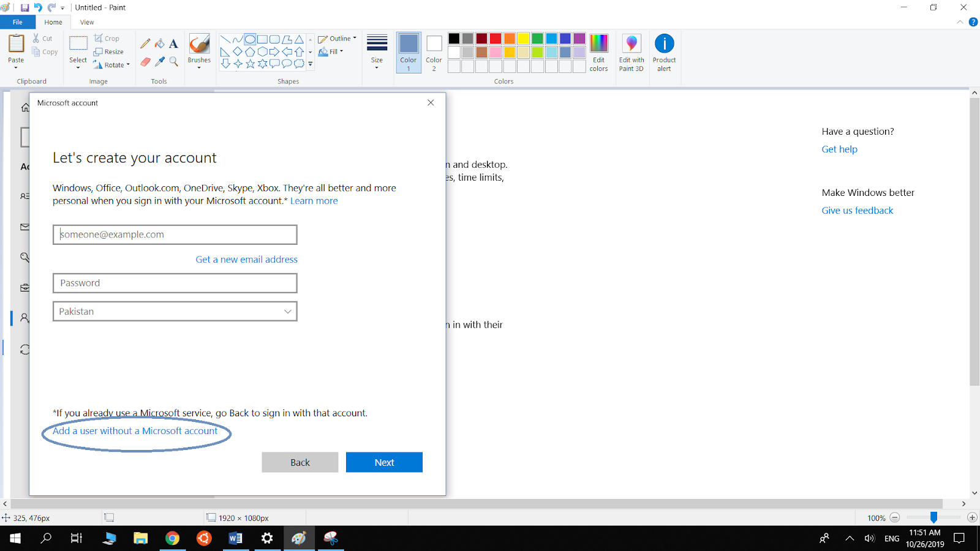Viewport: 980px width, 551px height.
Task: Pick the black color swatch
Action: point(454,39)
